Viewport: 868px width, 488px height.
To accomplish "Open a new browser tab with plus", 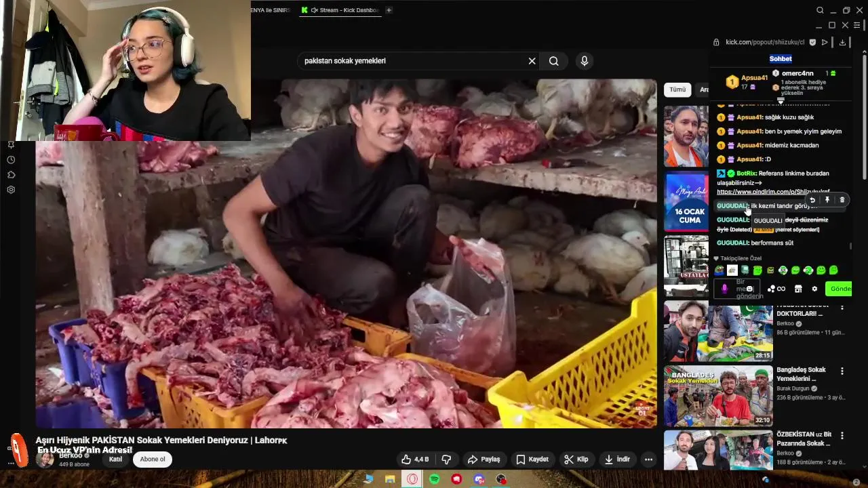I will 389,10.
